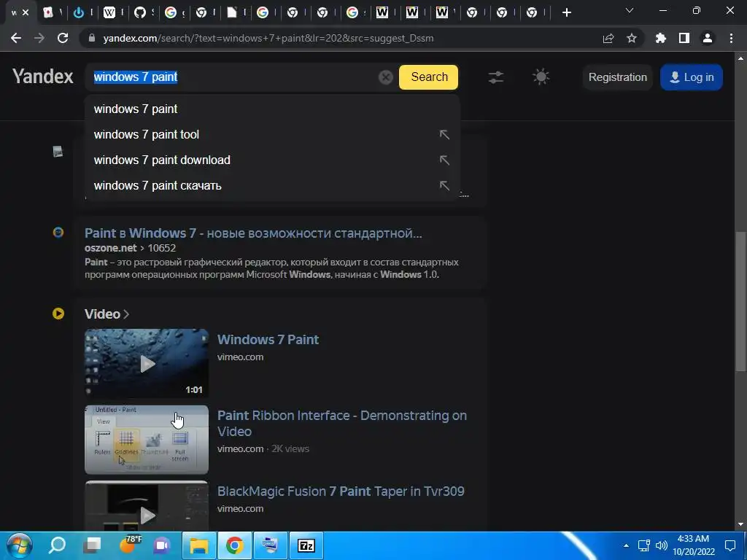Open the "Paint в Windows 7" result

tap(253, 233)
